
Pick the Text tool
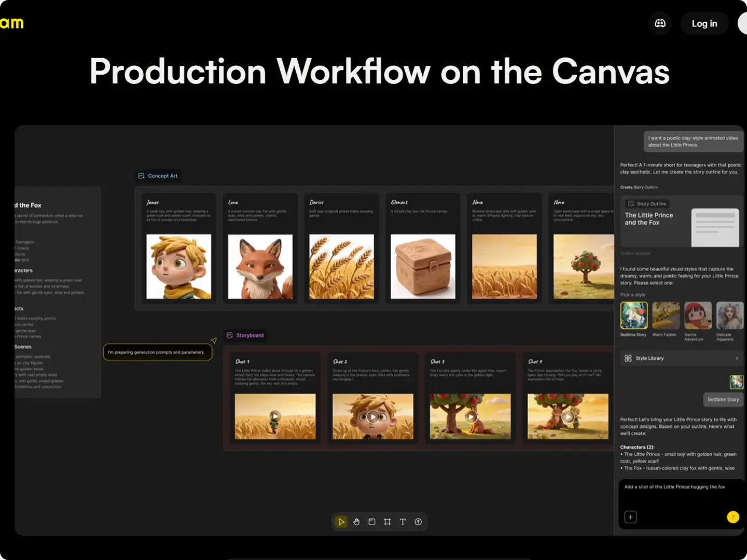pyautogui.click(x=403, y=522)
